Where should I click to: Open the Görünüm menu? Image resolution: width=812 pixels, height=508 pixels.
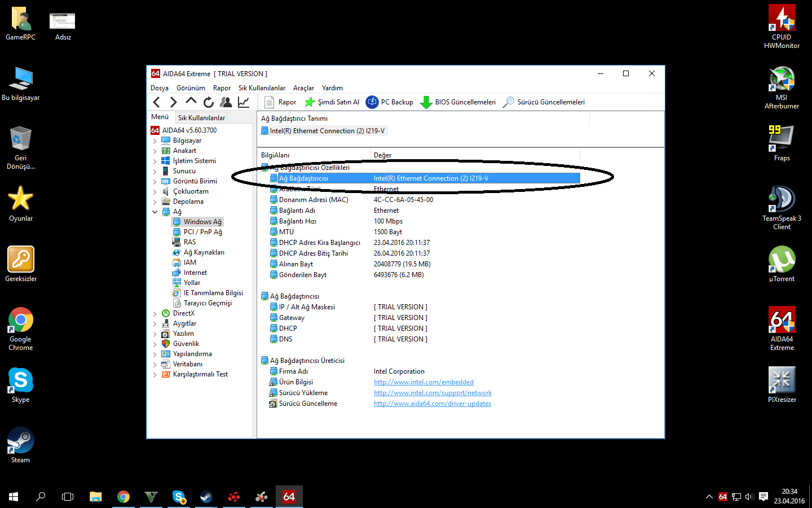point(191,88)
